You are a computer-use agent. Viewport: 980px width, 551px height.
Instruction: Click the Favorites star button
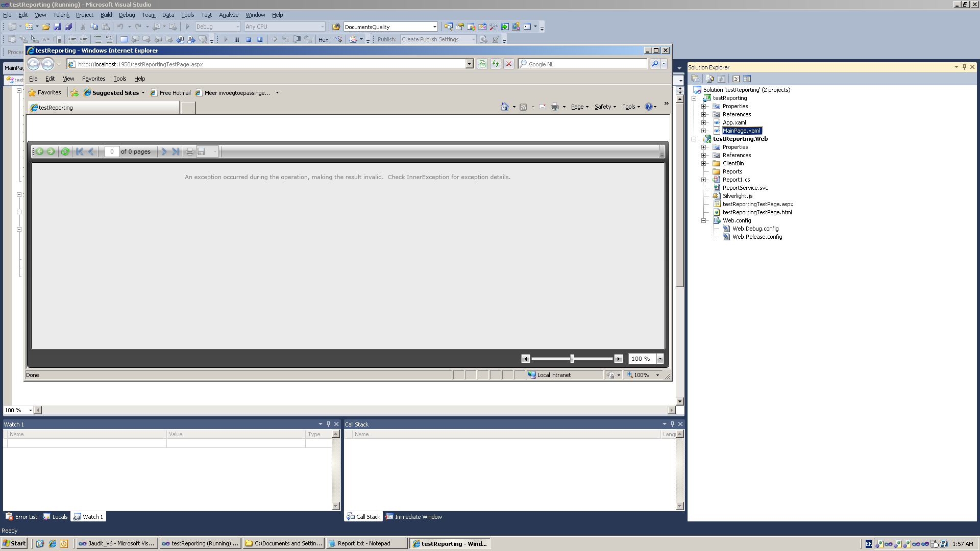tap(45, 92)
